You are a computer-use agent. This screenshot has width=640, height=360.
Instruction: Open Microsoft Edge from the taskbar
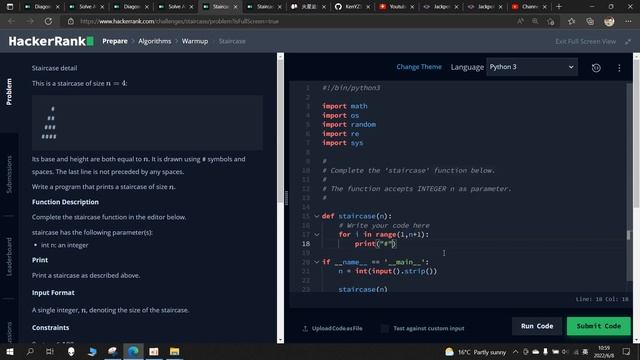point(133,351)
